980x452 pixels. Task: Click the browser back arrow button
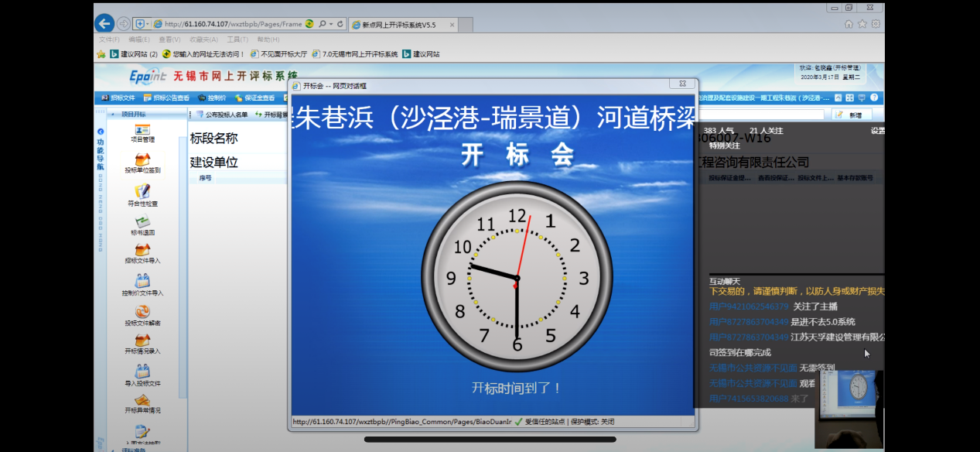[x=104, y=23]
